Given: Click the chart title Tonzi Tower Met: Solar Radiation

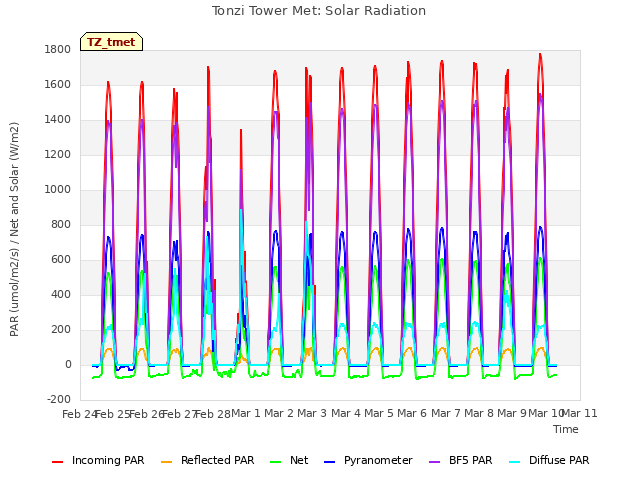Looking at the screenshot, I should [x=319, y=11].
